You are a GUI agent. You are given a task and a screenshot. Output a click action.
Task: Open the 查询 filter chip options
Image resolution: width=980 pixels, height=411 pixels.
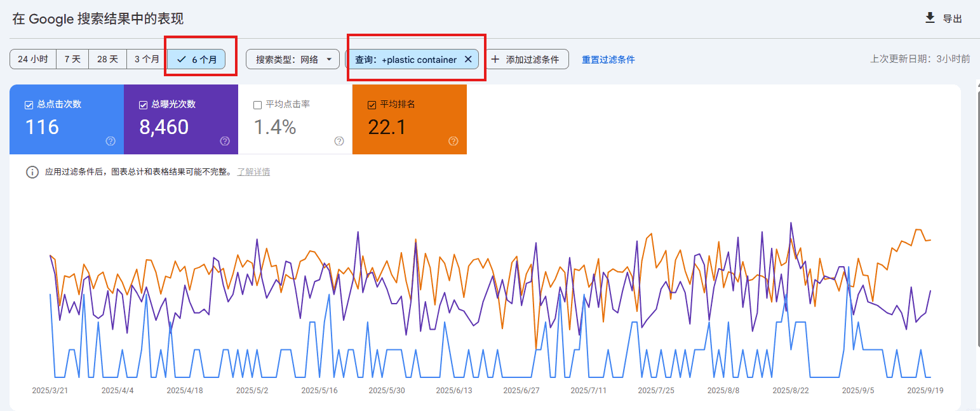[410, 58]
